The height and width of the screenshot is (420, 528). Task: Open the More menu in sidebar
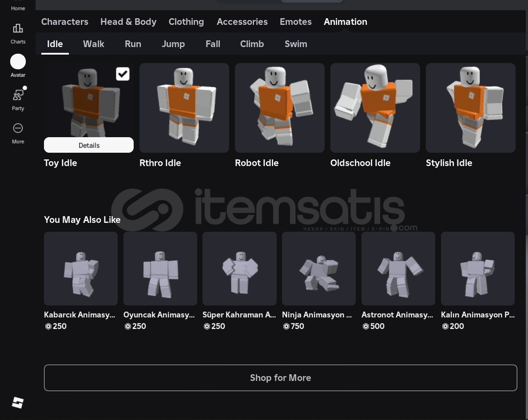click(18, 133)
